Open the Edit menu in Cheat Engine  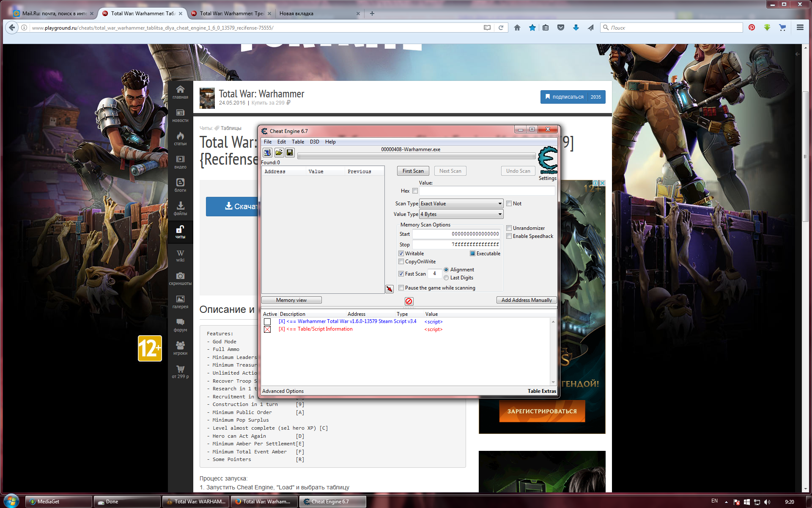click(x=281, y=142)
